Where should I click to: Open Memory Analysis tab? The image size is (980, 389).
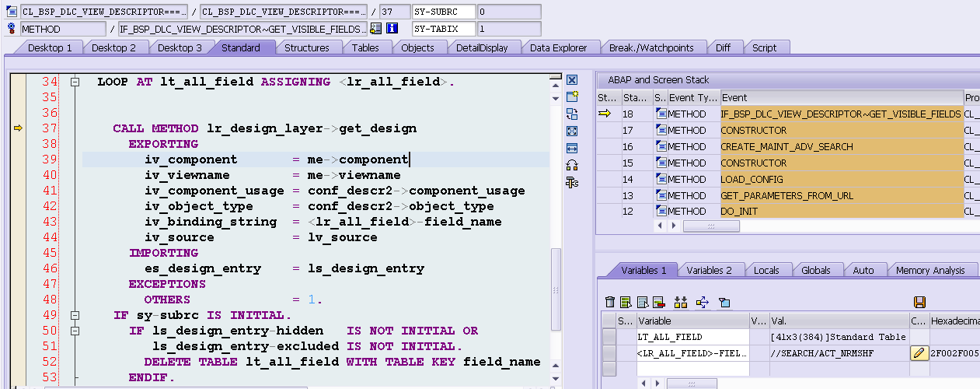tap(930, 270)
